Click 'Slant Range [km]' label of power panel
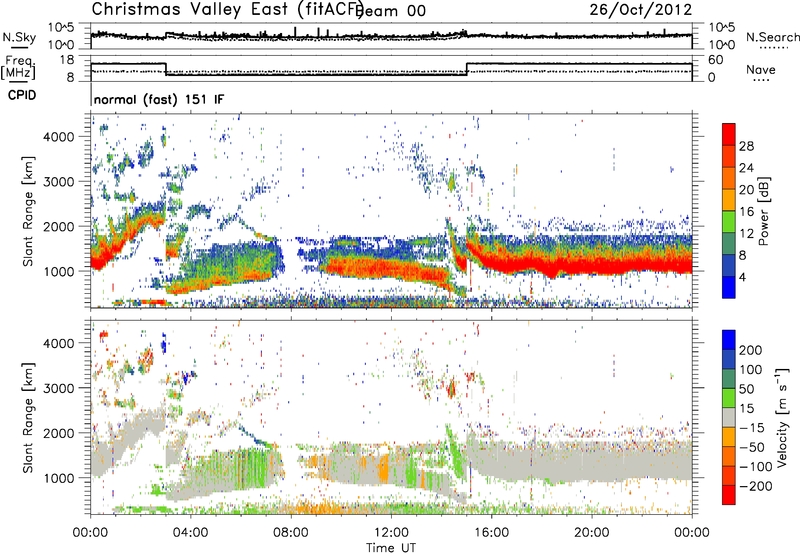800x554 pixels. coord(28,211)
